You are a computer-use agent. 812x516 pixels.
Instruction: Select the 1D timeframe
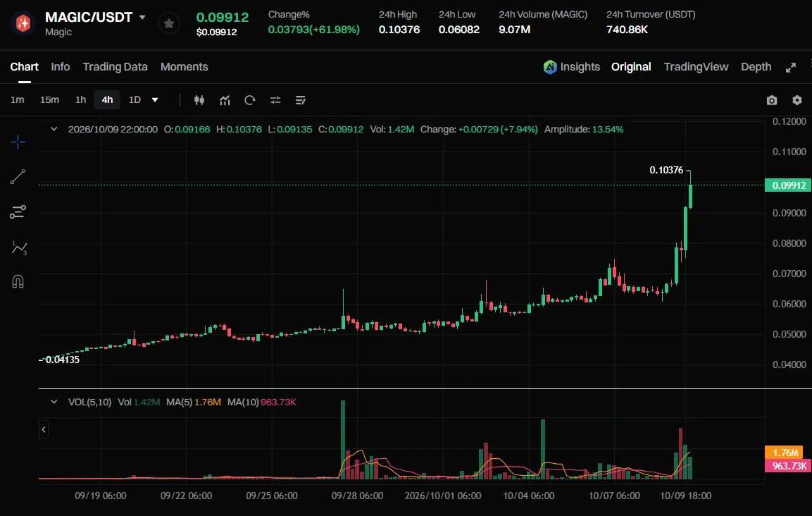pos(135,100)
